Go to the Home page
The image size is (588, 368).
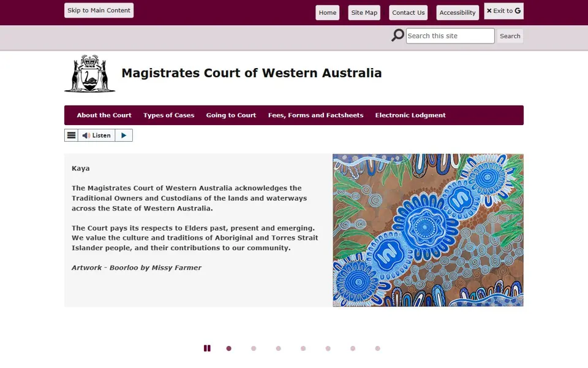[327, 13]
